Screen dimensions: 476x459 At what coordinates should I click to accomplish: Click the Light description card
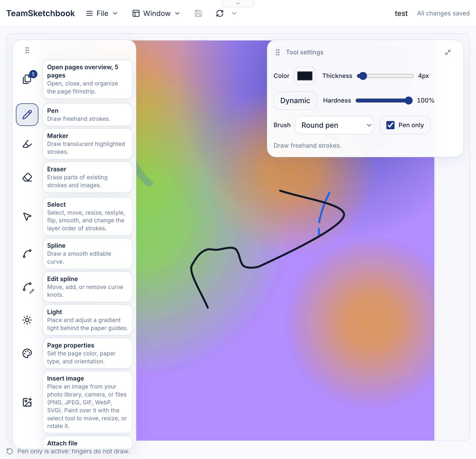tap(88, 320)
